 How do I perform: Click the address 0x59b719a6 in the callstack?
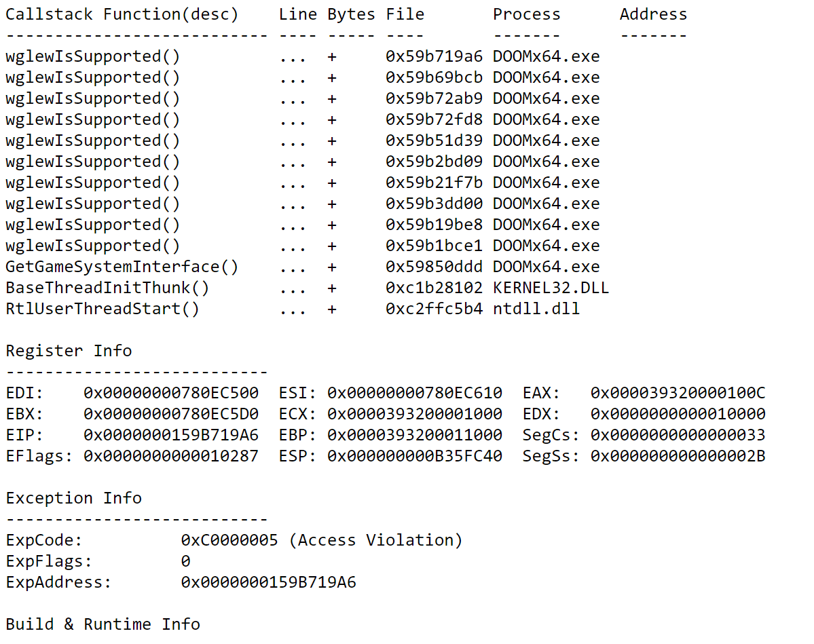tap(434, 56)
